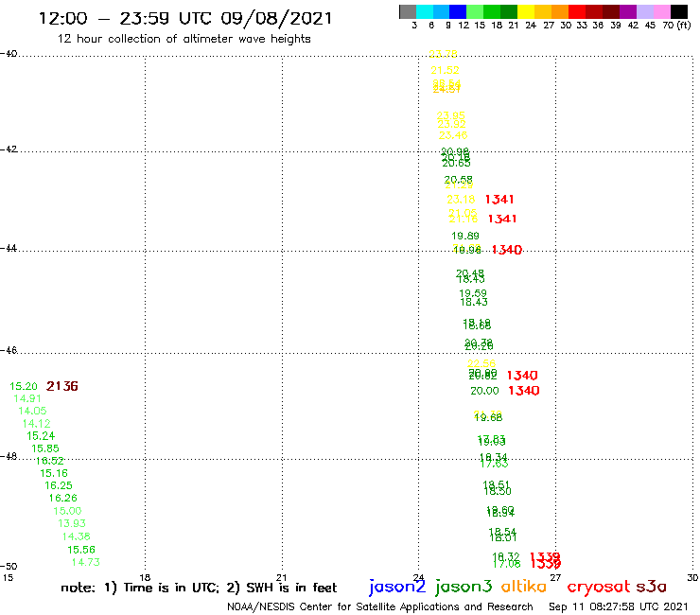Click the wave height value '23.18'
700x615 pixels.
(461, 200)
